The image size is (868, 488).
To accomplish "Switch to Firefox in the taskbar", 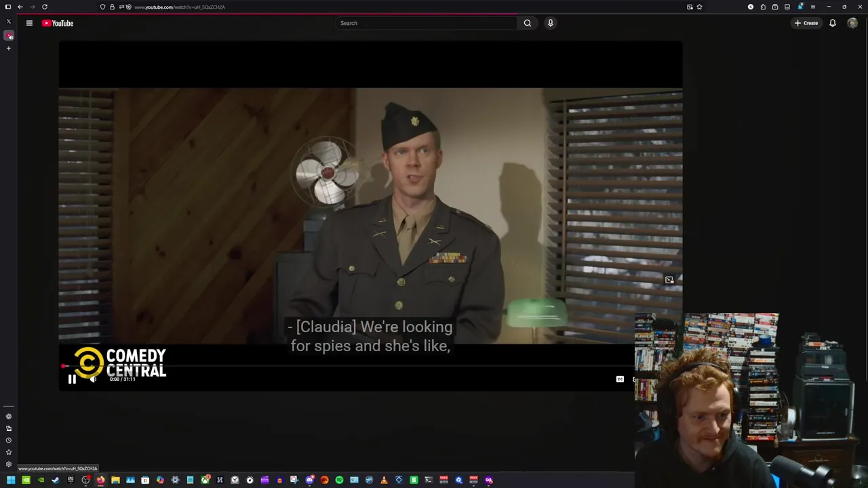I will [x=100, y=480].
